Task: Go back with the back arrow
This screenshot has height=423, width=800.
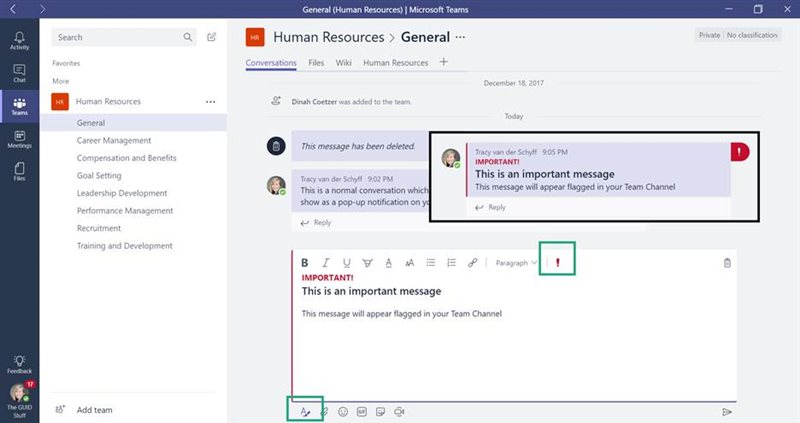Action: [x=13, y=9]
